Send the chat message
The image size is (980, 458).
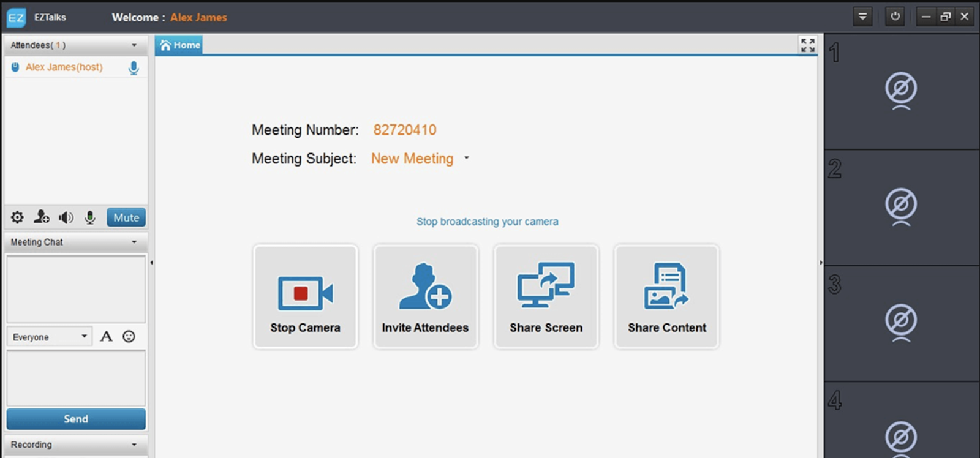(x=76, y=419)
